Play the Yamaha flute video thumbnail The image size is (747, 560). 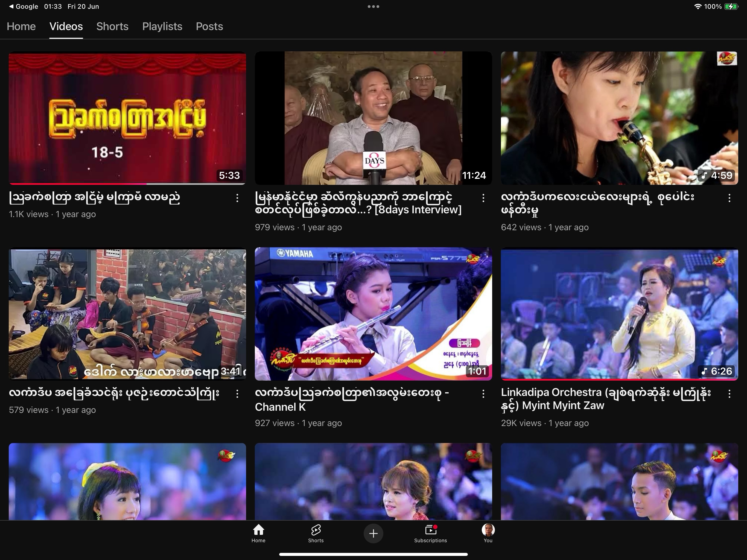[373, 314]
